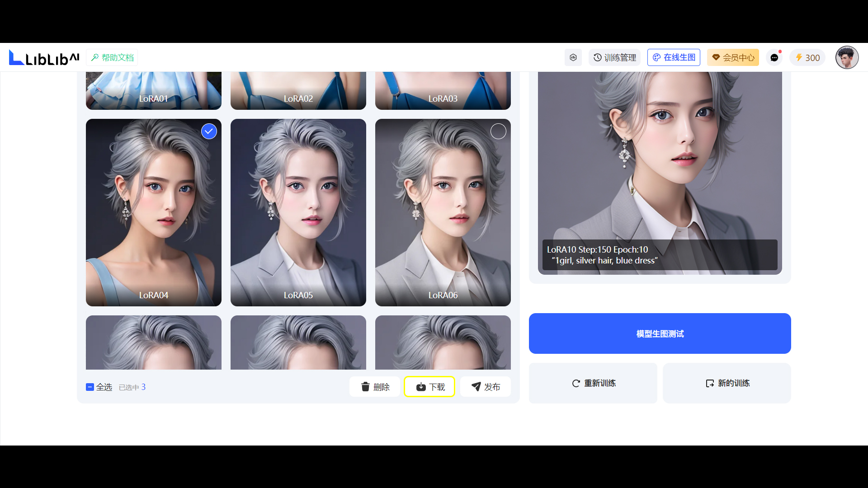Toggle the 全选 select-all checkbox
868x488 pixels.
90,387
